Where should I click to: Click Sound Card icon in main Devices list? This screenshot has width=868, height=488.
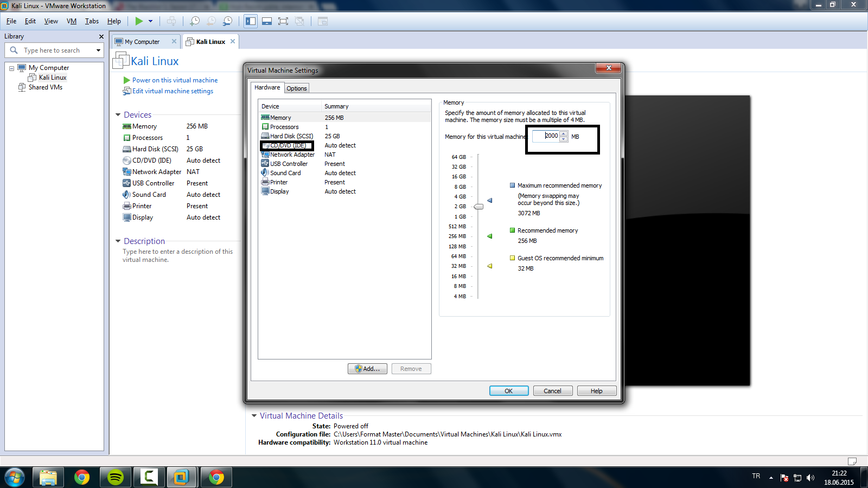(127, 195)
